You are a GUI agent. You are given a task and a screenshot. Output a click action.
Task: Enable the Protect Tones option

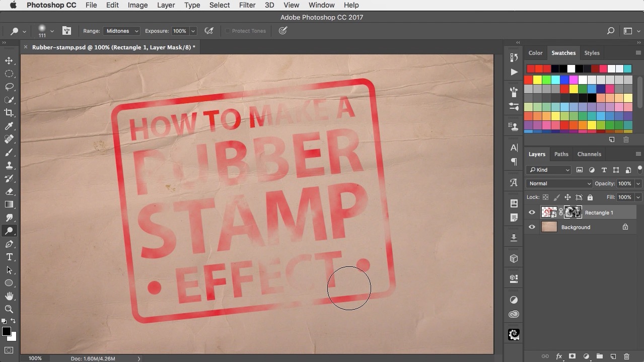[228, 31]
